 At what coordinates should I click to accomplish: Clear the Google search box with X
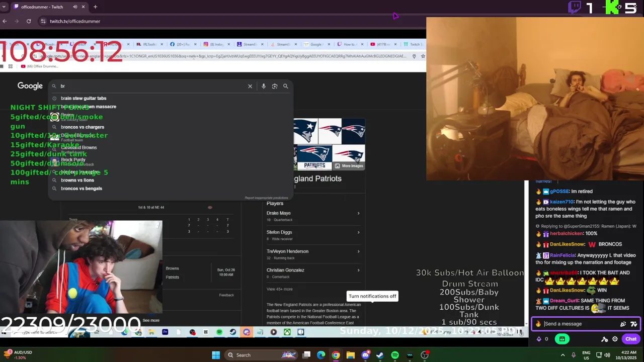point(250,86)
